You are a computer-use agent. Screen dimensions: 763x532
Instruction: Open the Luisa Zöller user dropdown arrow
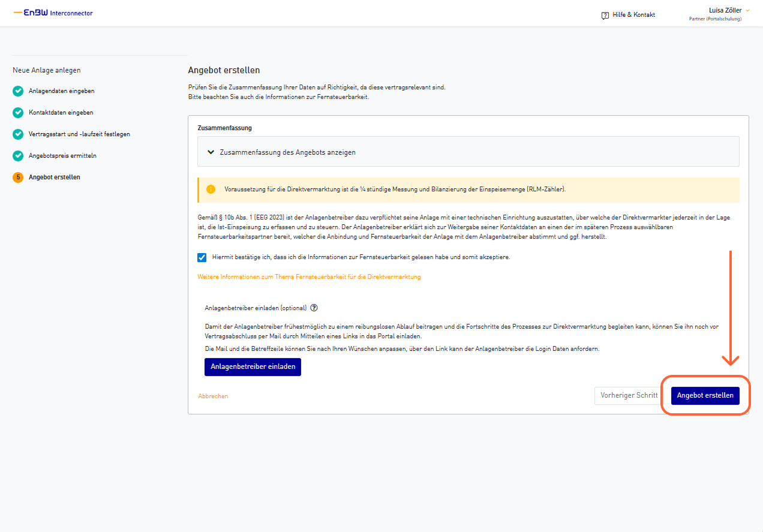pyautogui.click(x=747, y=10)
